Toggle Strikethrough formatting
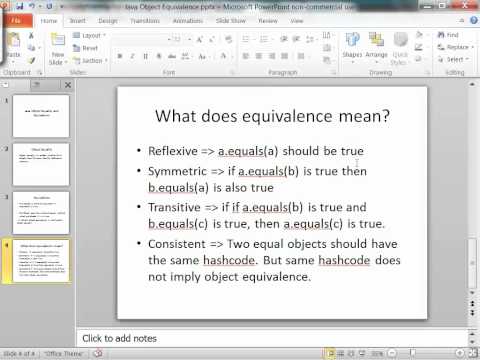Viewport: 480px width, 360px height. click(172, 56)
